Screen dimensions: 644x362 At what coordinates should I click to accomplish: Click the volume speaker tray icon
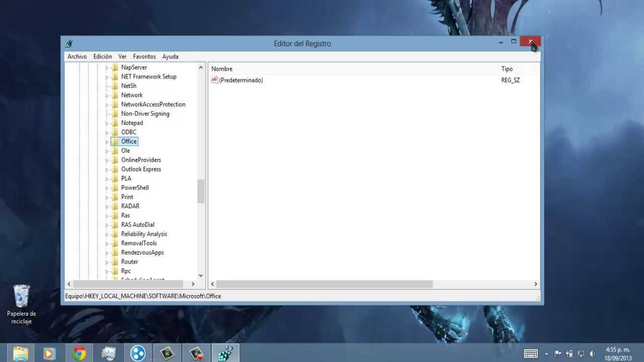(592, 353)
